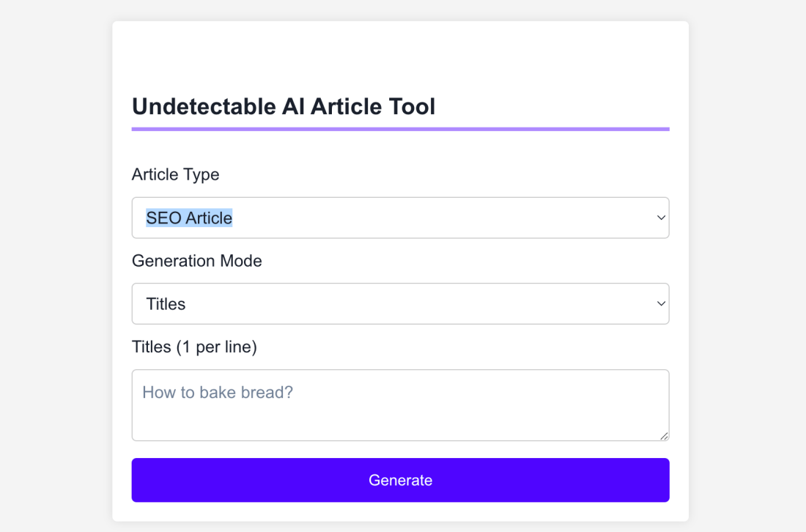The width and height of the screenshot is (806, 532).
Task: Click the Generation Mode field label
Action: point(196,261)
